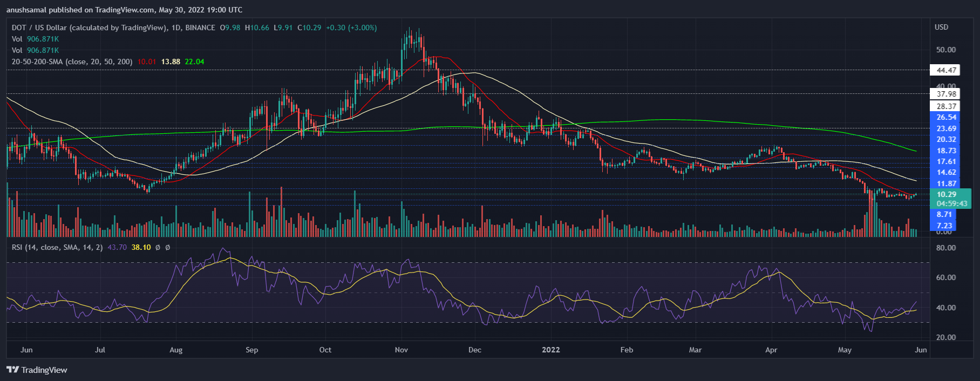Click the green SMA value 22.04
Image resolution: width=980 pixels, height=381 pixels.
pos(194,62)
